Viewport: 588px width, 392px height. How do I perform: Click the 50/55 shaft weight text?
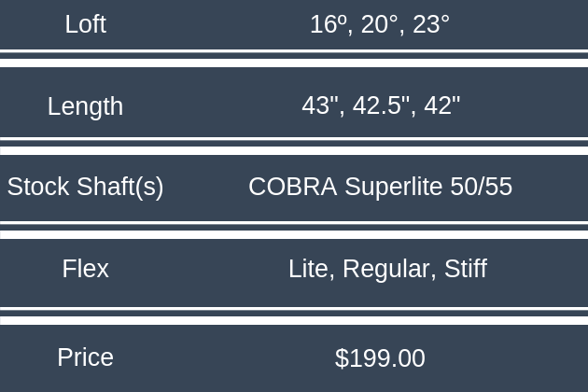pyautogui.click(x=481, y=187)
